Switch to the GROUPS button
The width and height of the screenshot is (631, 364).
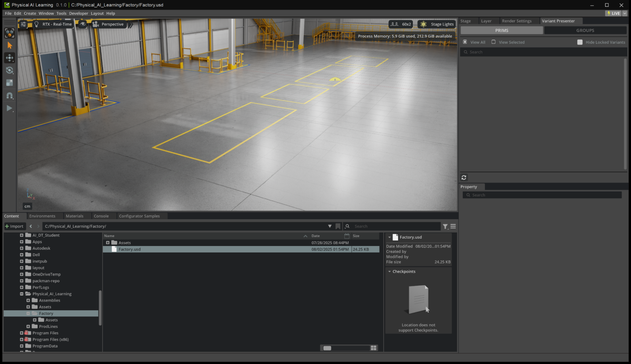(585, 30)
